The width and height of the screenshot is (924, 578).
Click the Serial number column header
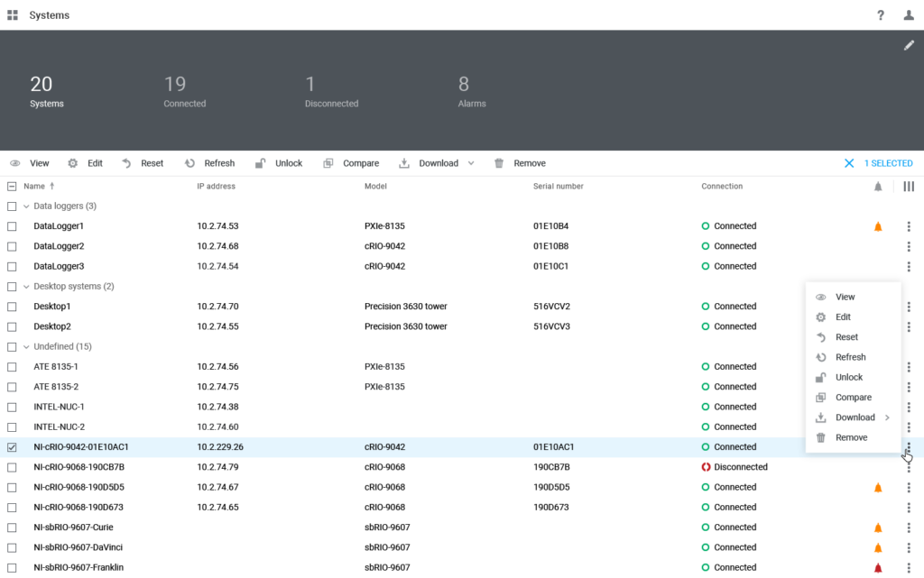[x=558, y=186]
